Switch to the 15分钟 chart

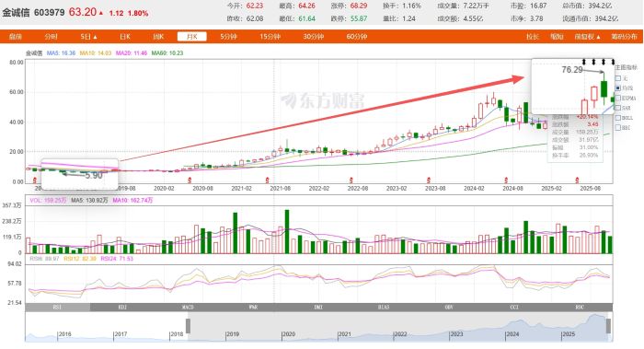[x=270, y=37]
